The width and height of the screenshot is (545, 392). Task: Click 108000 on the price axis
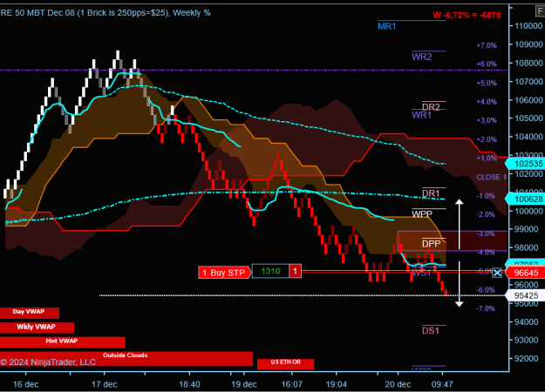pyautogui.click(x=528, y=64)
